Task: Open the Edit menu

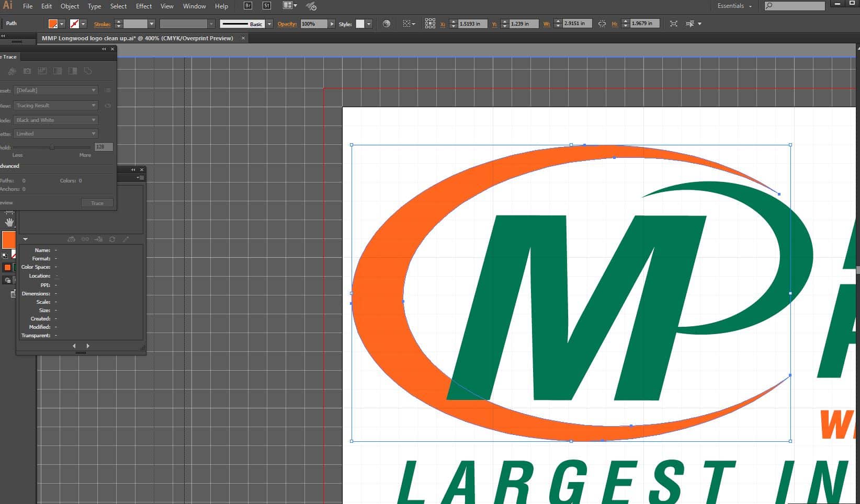Action: [47, 6]
